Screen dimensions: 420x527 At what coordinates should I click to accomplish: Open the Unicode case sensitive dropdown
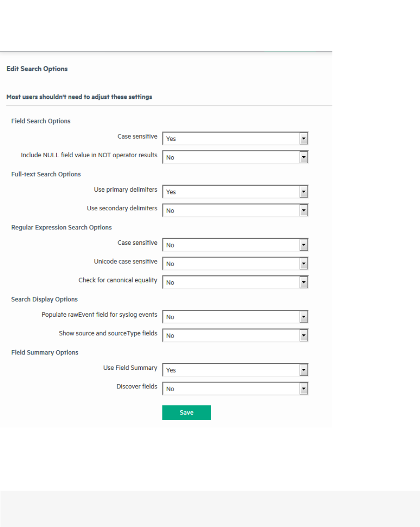[x=235, y=263]
